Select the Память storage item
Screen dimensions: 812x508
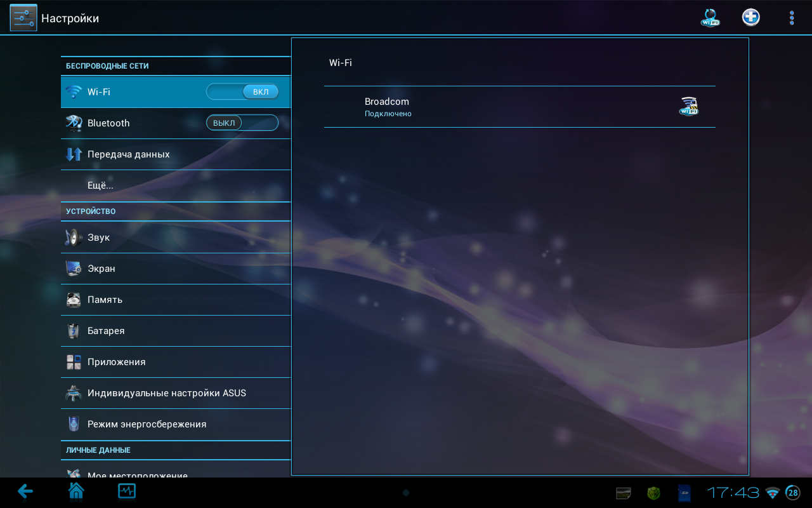click(x=176, y=300)
